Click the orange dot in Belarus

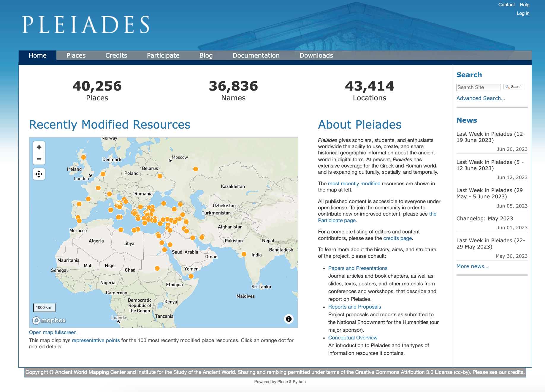(160, 176)
